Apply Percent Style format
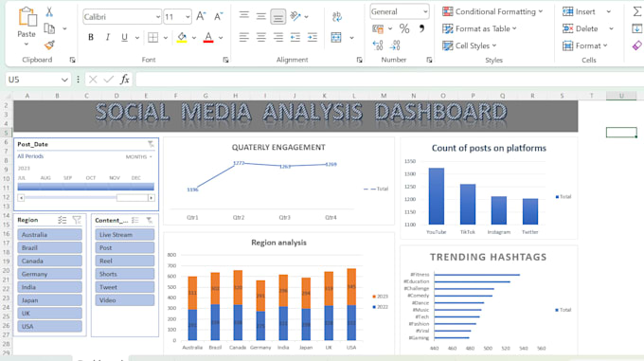 (x=404, y=28)
